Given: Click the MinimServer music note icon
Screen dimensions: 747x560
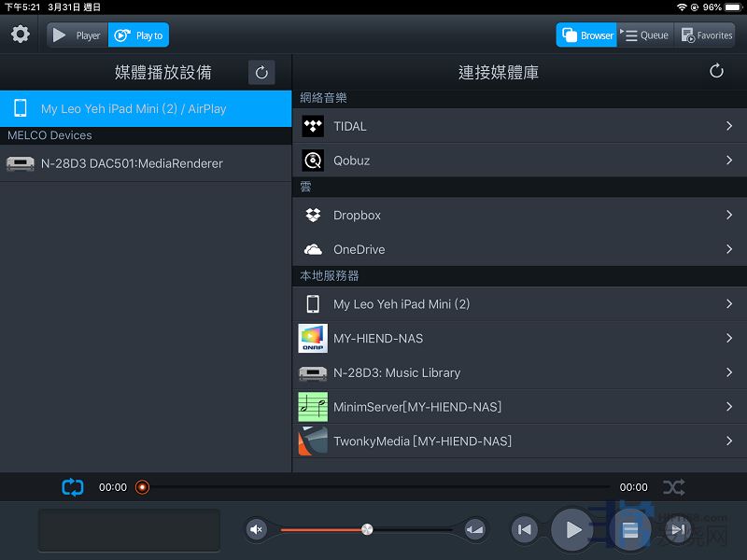Looking at the screenshot, I should 313,407.
